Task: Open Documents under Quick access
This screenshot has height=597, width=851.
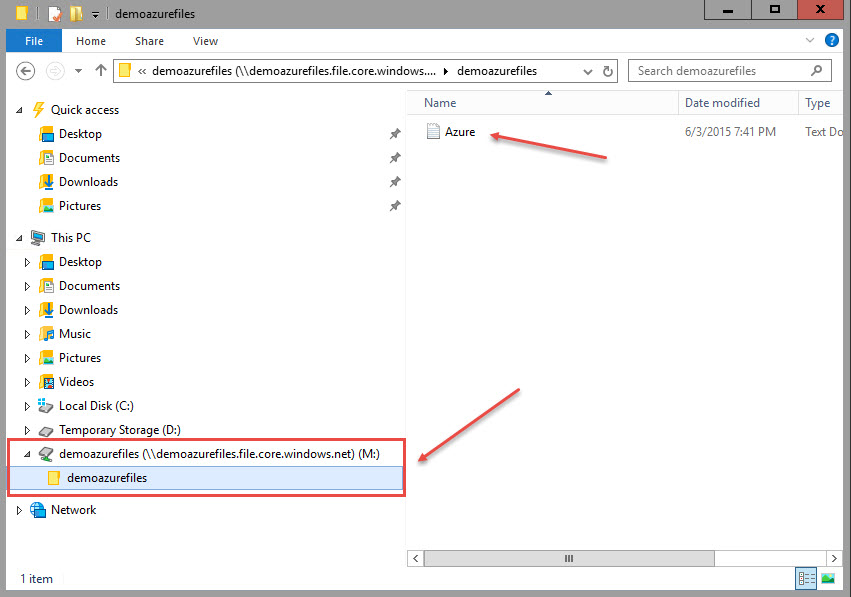Action: pyautogui.click(x=90, y=158)
